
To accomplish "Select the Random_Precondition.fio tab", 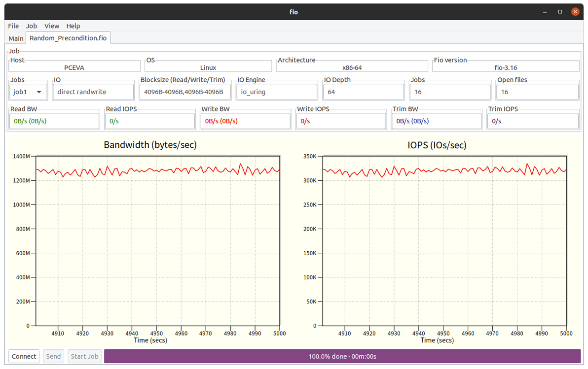I will (x=68, y=38).
